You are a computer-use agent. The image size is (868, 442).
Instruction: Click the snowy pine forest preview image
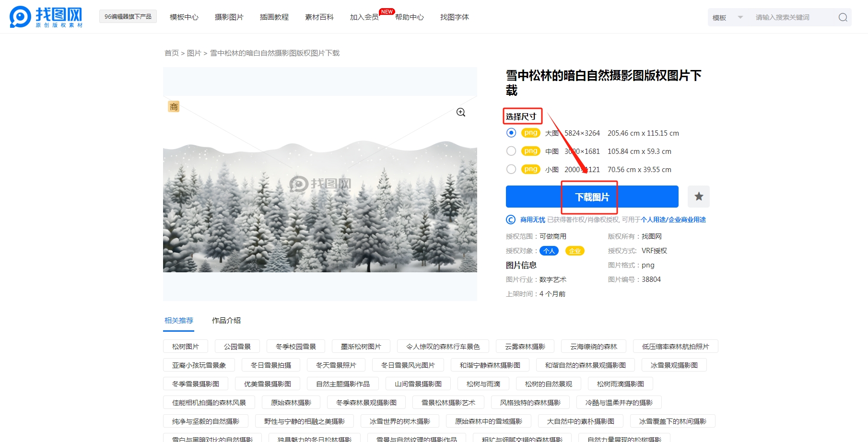pyautogui.click(x=320, y=184)
